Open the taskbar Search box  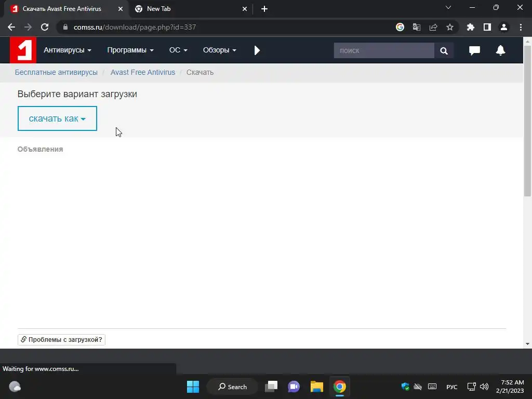pos(233,387)
